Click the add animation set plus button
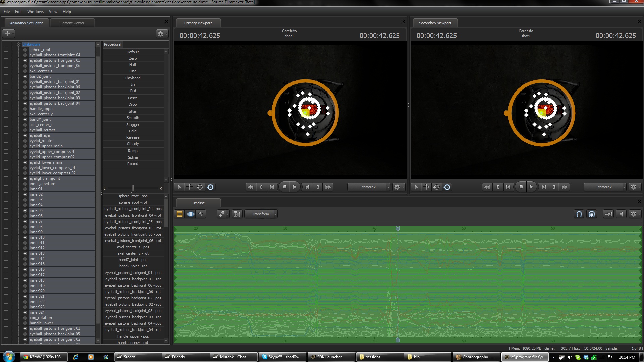 pyautogui.click(x=7, y=33)
